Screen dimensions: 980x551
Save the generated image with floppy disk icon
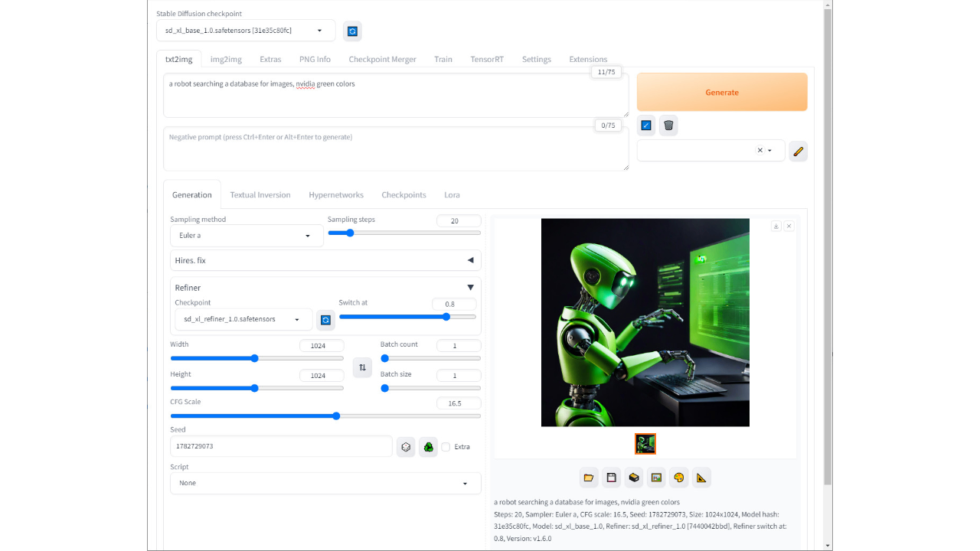[611, 477]
